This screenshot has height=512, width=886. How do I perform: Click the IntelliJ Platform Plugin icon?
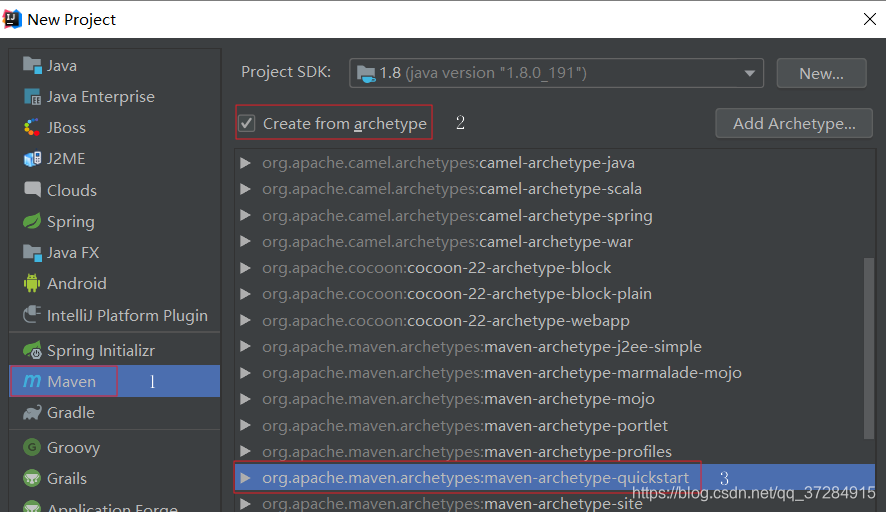pyautogui.click(x=32, y=314)
